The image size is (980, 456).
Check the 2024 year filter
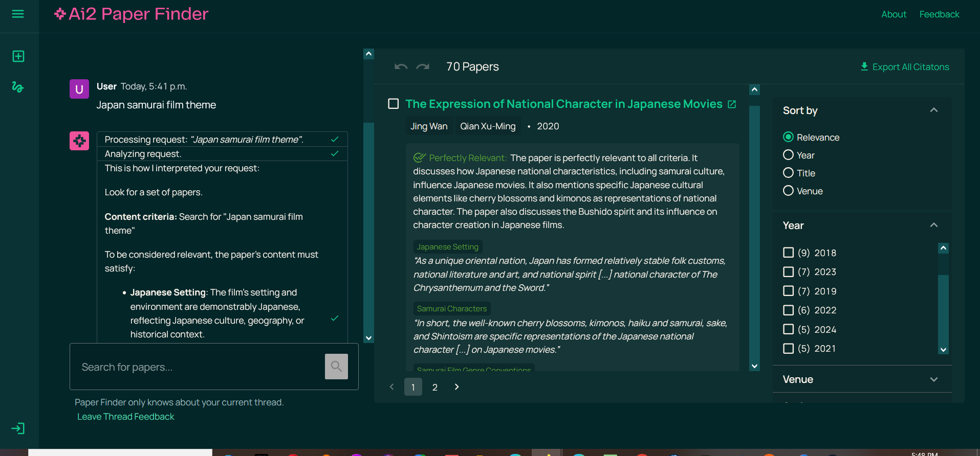[x=789, y=329]
